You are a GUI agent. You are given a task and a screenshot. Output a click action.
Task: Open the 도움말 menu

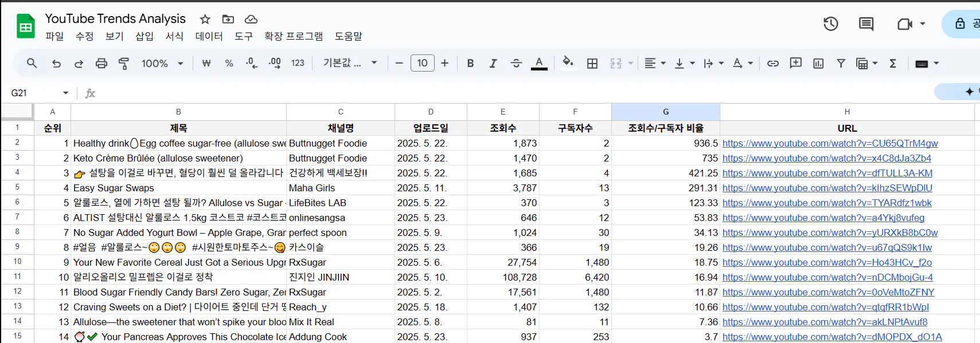tap(348, 36)
